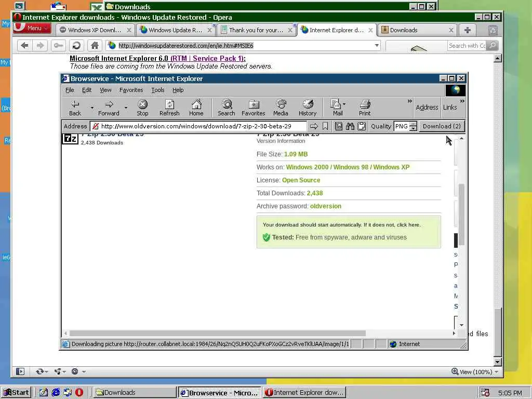
Task: Refresh the Browservice page
Action: (169, 108)
